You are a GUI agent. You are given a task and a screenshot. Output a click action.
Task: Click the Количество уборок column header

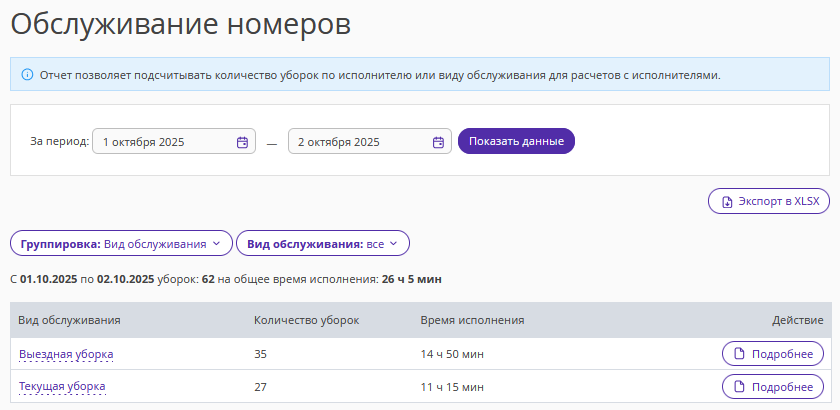[x=307, y=320]
